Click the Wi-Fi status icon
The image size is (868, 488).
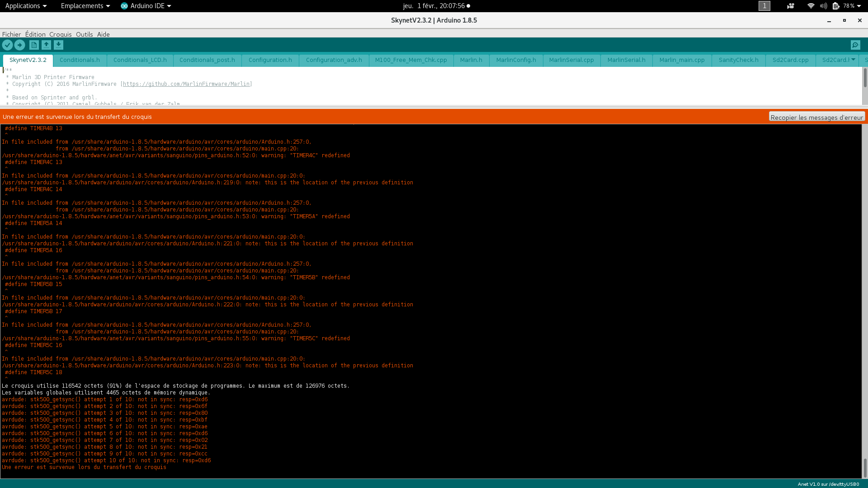click(811, 6)
